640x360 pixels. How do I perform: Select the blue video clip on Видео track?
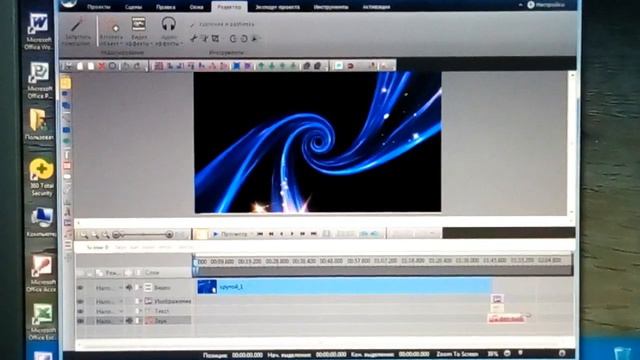pos(344,287)
